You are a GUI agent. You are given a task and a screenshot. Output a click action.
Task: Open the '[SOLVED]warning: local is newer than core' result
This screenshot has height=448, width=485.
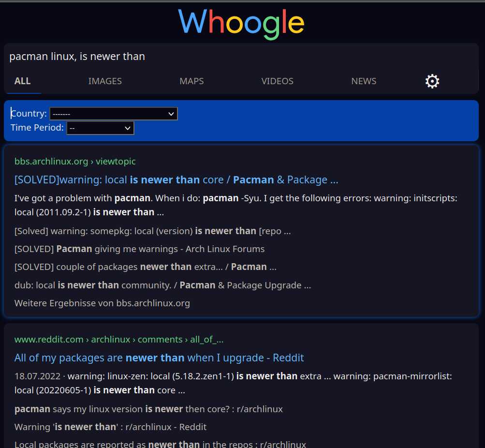point(176,180)
